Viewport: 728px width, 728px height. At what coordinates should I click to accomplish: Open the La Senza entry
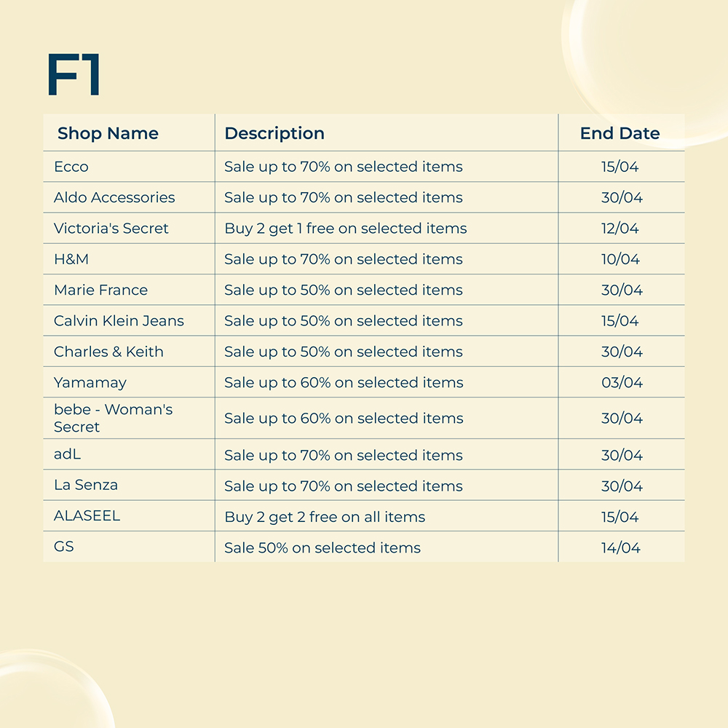point(86,486)
